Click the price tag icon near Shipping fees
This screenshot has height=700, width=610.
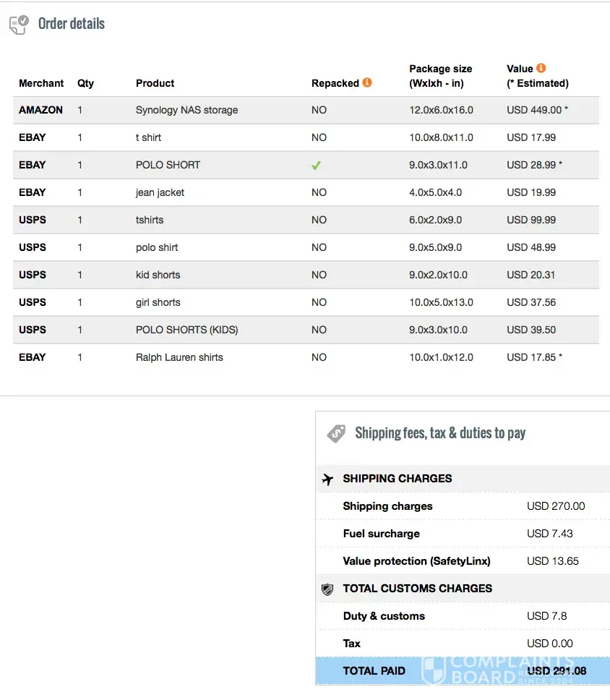pyautogui.click(x=336, y=433)
